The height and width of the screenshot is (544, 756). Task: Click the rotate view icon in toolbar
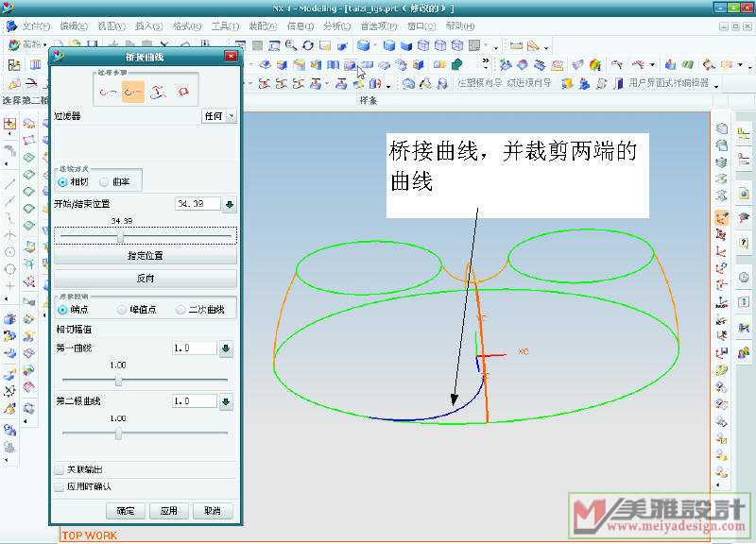pos(308,44)
